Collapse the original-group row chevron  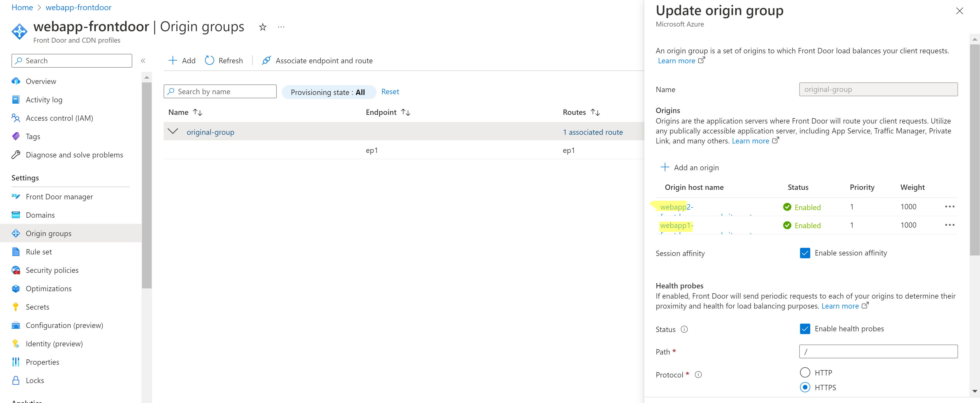[173, 131]
